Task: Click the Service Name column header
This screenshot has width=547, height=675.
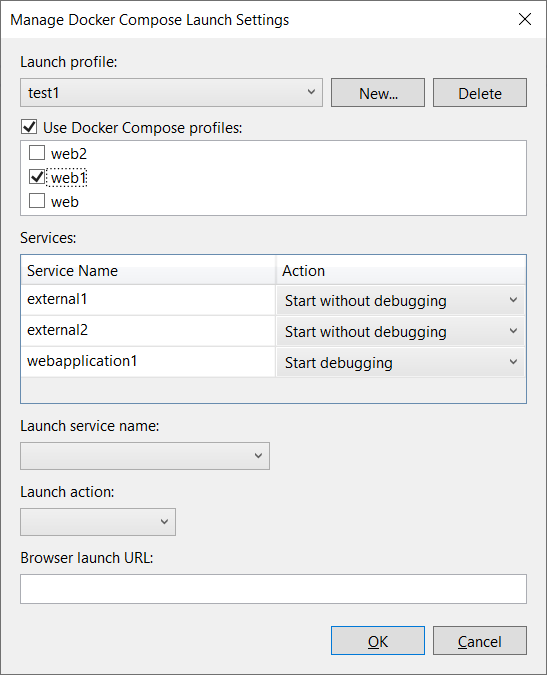Action: (x=148, y=270)
